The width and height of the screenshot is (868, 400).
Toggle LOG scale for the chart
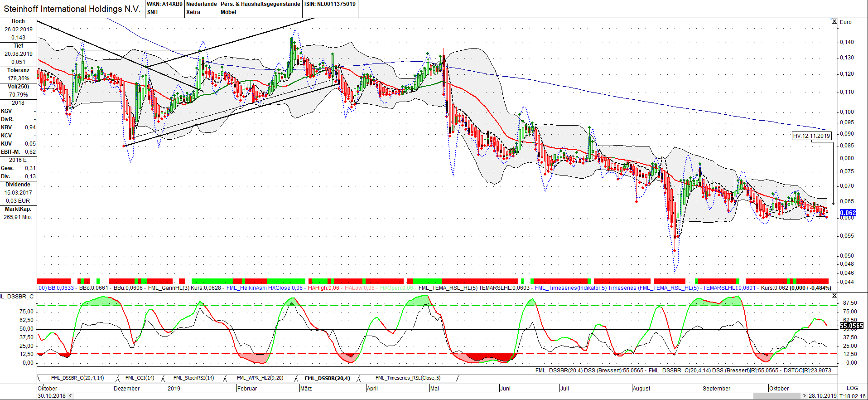852,388
